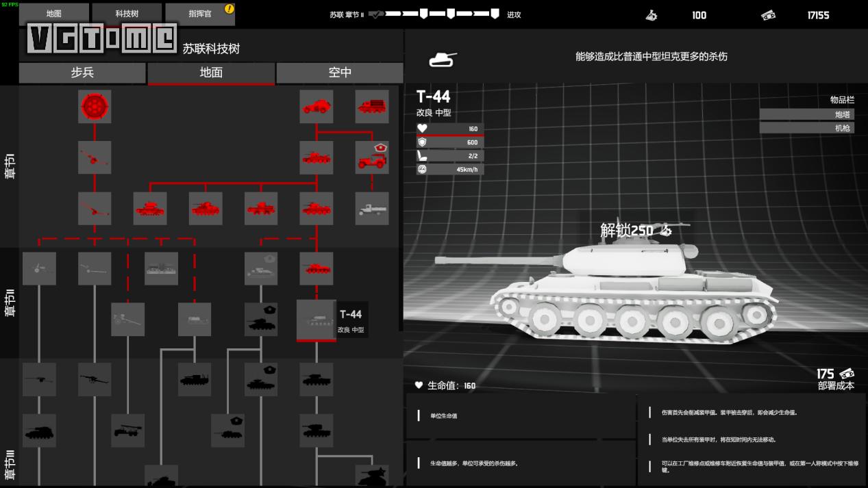The width and height of the screenshot is (868, 488).
Task: Click the "当单位失去所有装甲时" info line
Action: pos(719,439)
